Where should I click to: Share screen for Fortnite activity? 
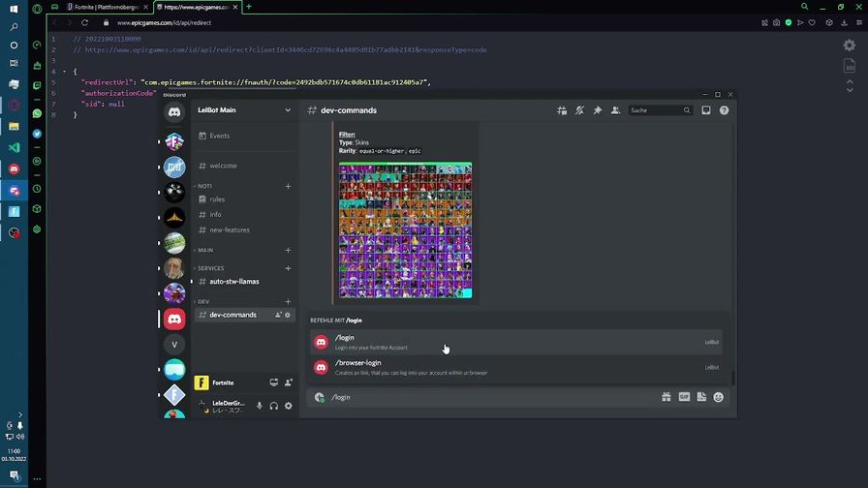[273, 382]
